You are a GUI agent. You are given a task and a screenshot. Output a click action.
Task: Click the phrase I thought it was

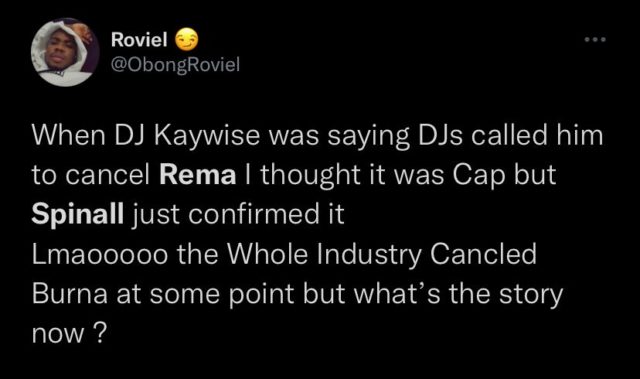tap(345, 176)
